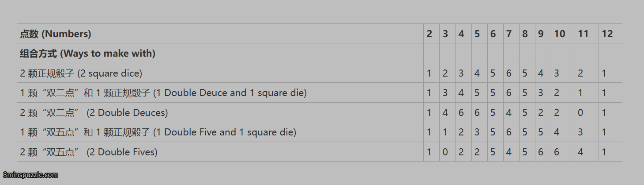This screenshot has height=185, width=644.
Task: Select column header number 9
Action: pos(541,34)
